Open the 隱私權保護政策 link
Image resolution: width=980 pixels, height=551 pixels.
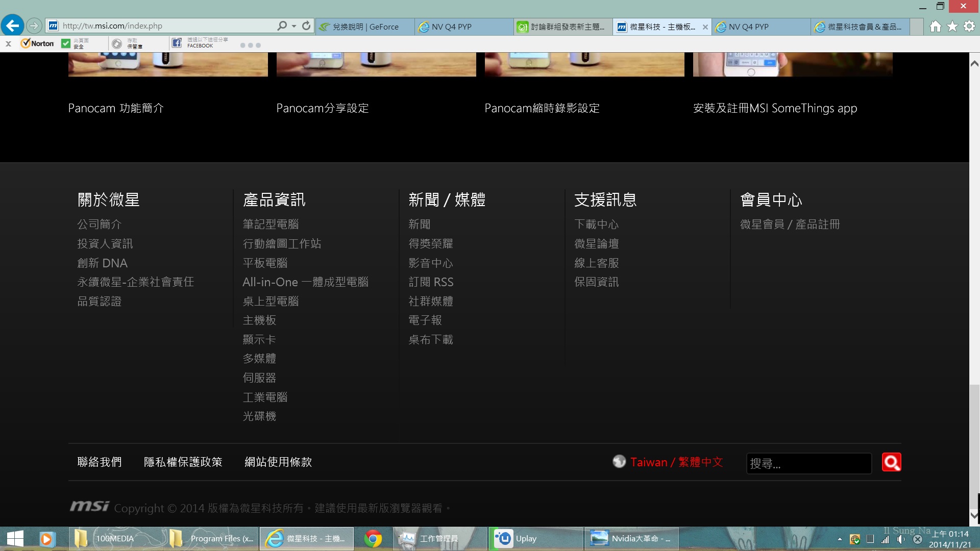click(183, 462)
